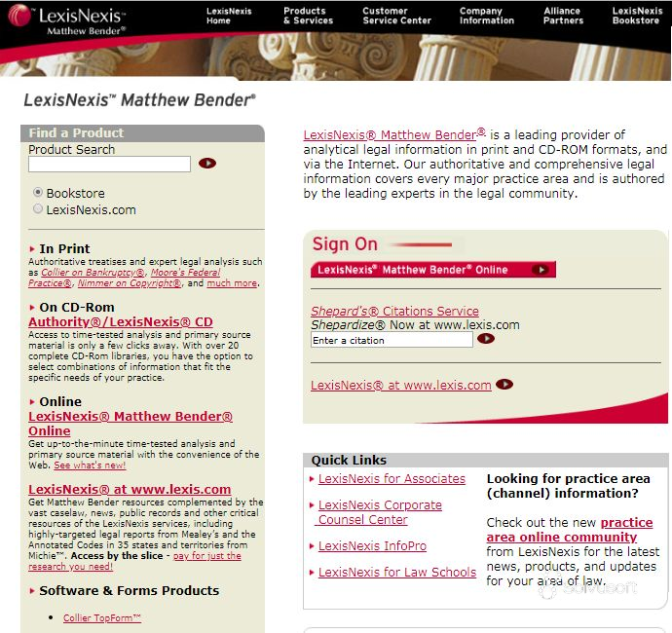Click the Online section heading

coord(60,401)
